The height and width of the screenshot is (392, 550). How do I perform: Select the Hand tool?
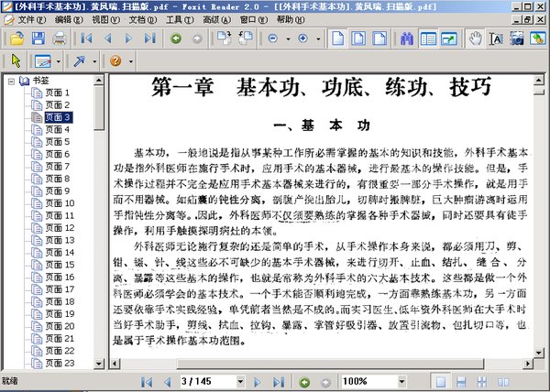(x=475, y=38)
